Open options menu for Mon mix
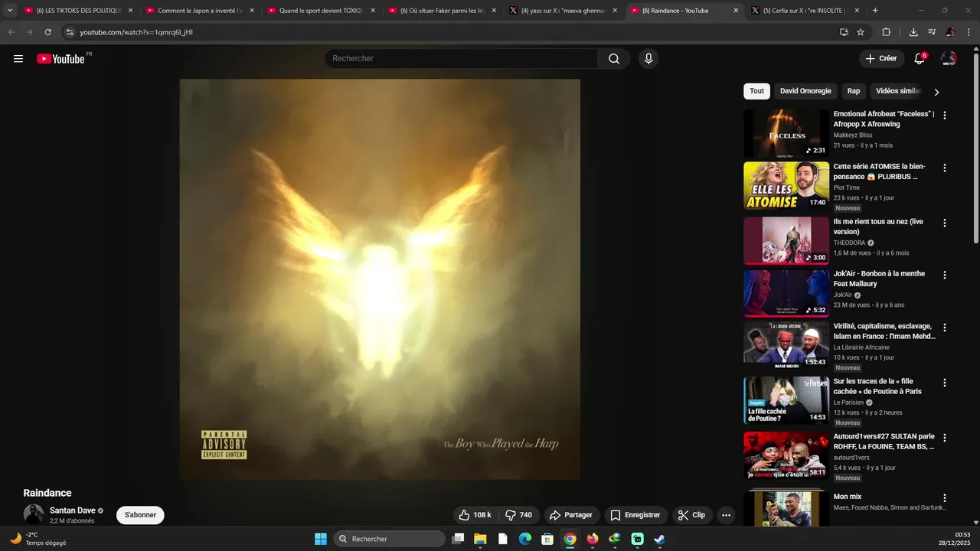Screen dimensions: 980x551 pyautogui.click(x=945, y=498)
